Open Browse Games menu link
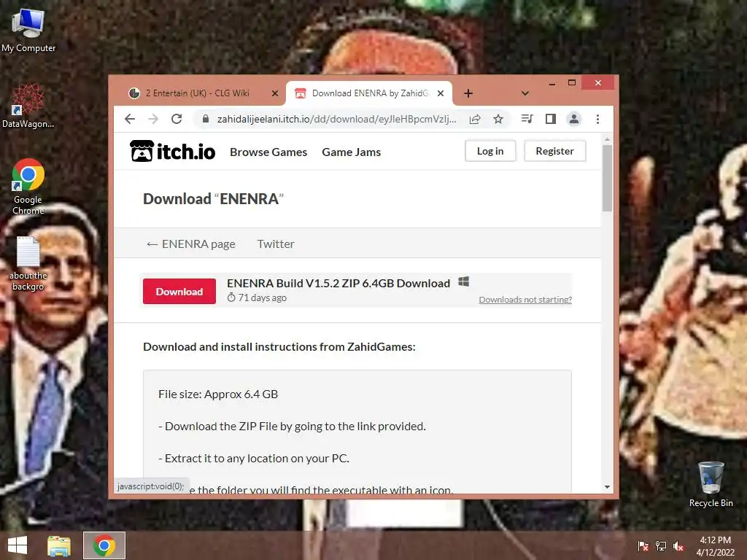Image resolution: width=747 pixels, height=560 pixels. pyautogui.click(x=268, y=152)
